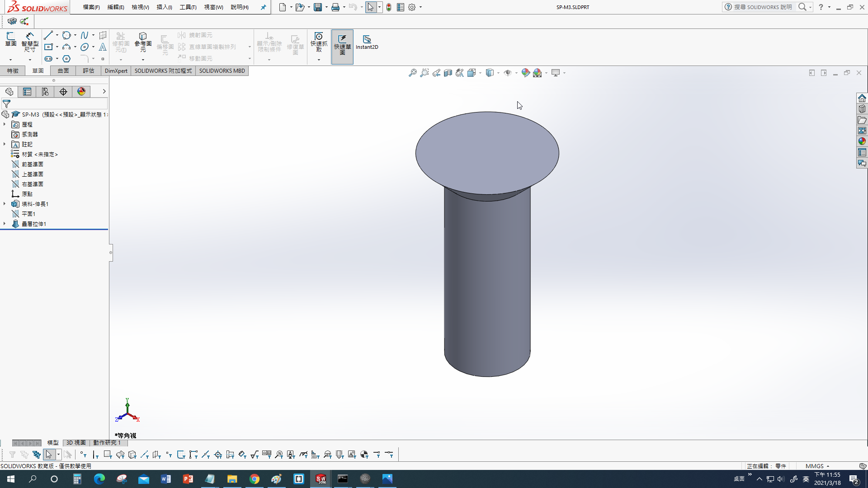Switch to PropertyManager panel tab
This screenshot has height=488, width=868.
coord(27,92)
